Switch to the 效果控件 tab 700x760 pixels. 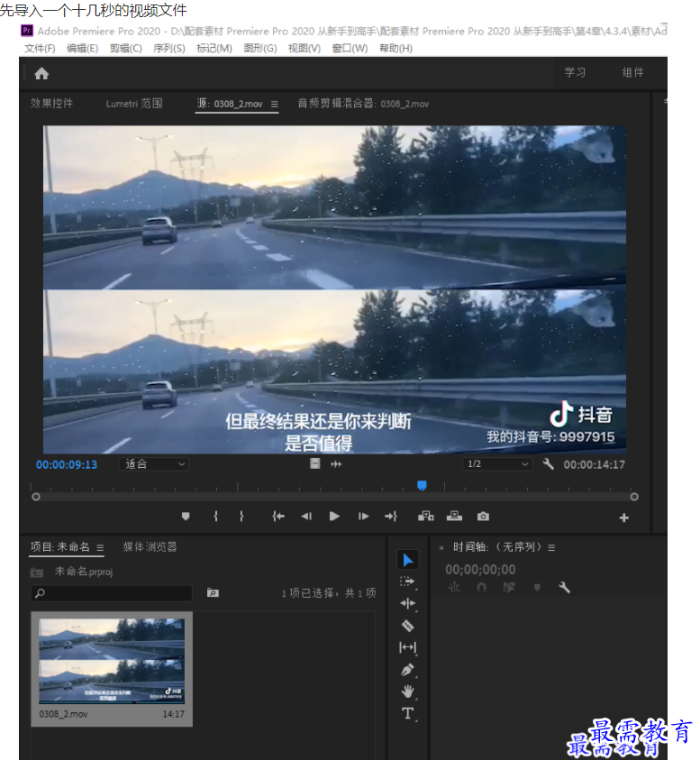[51, 104]
